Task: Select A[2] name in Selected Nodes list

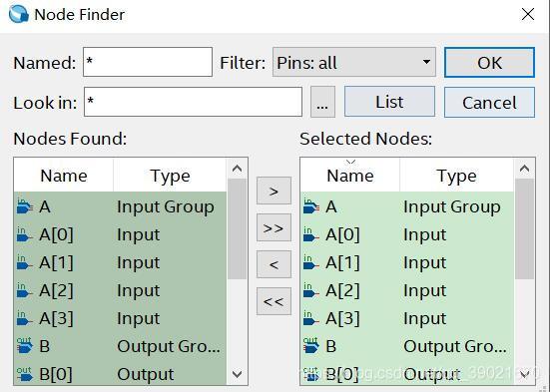Action: (x=342, y=290)
